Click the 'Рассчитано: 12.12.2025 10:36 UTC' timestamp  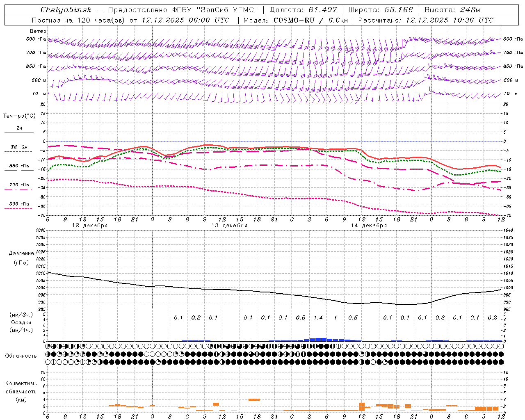(426, 20)
